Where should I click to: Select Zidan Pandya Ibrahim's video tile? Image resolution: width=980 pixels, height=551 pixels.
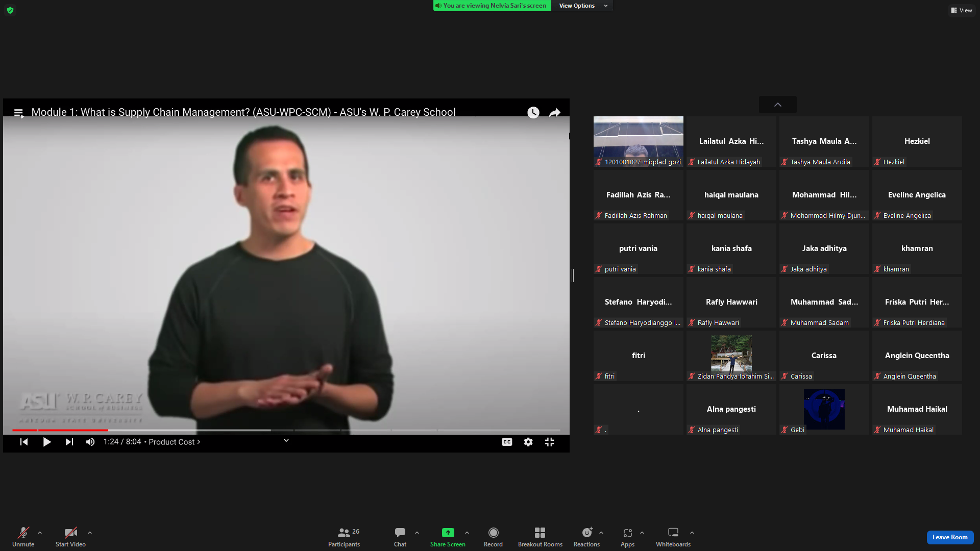click(x=731, y=356)
